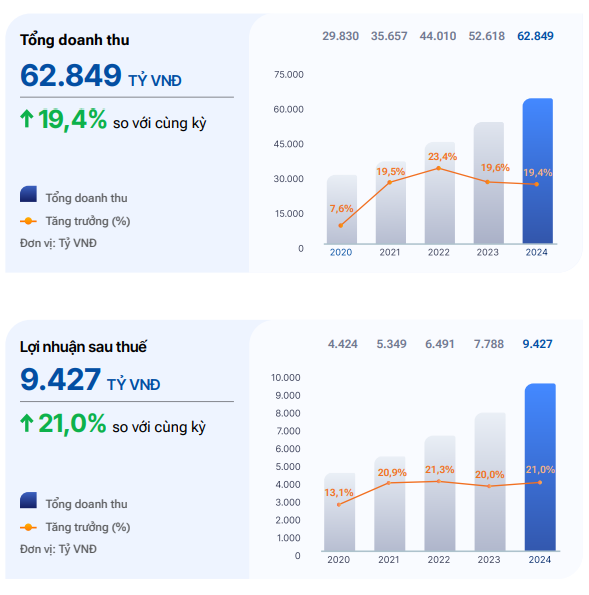Click the Lợi nhuận sau thuế heading
This screenshot has width=589, height=595.
83,347
